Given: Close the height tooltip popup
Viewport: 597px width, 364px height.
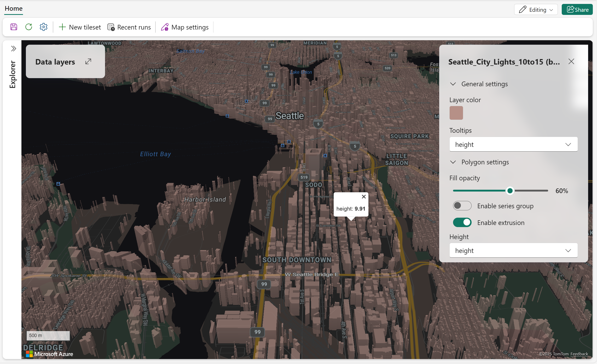Looking at the screenshot, I should pyautogui.click(x=363, y=197).
